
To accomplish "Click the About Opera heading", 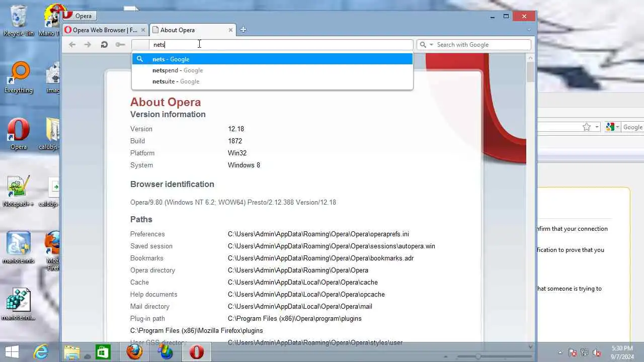I will coord(166,102).
